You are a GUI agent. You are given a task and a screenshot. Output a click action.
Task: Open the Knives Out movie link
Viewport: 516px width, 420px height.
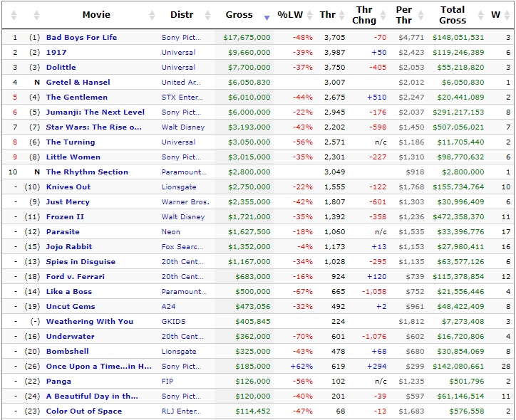[68, 187]
